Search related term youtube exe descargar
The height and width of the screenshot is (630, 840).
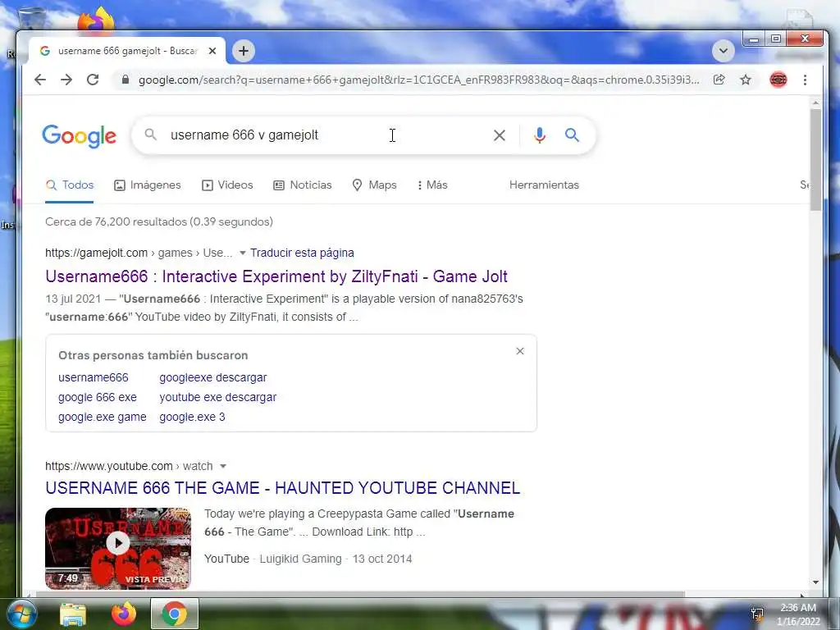click(x=217, y=398)
